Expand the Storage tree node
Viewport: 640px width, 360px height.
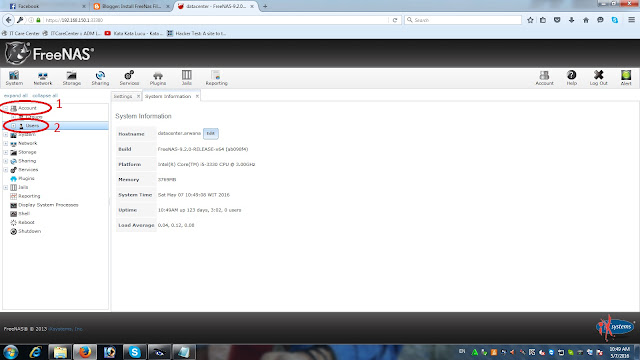[x=6, y=152]
